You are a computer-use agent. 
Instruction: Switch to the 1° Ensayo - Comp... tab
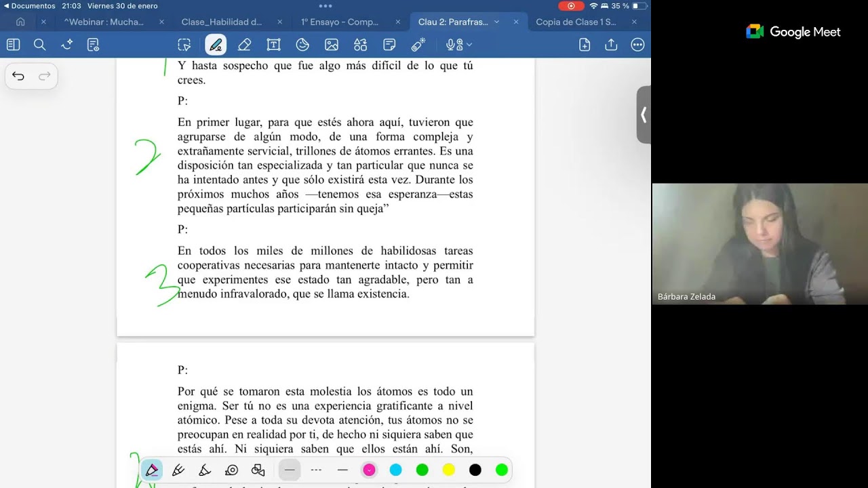pos(340,22)
